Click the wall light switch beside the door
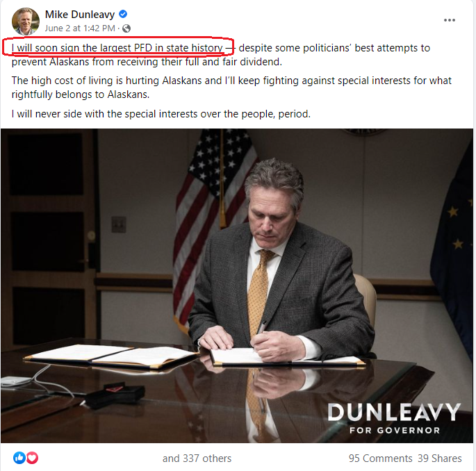The image size is (476, 471). (x=119, y=224)
